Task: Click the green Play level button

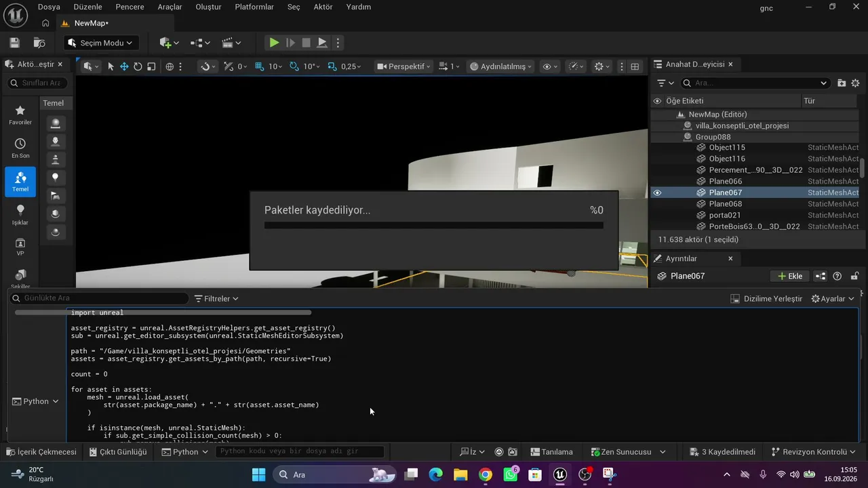Action: [274, 43]
